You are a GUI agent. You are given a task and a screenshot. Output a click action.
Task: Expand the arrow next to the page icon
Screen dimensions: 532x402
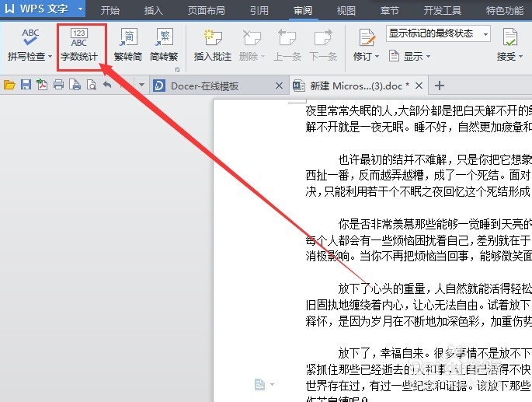[272, 385]
